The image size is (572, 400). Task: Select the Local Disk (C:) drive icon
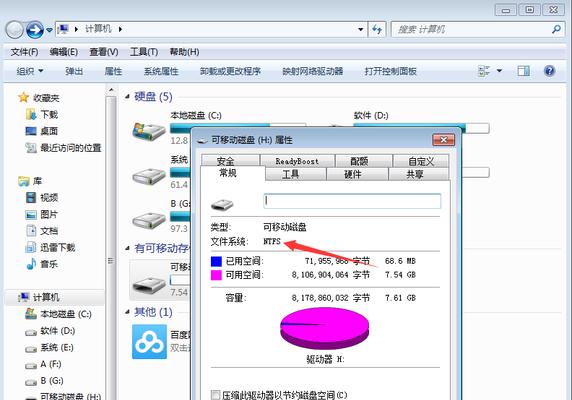click(149, 131)
